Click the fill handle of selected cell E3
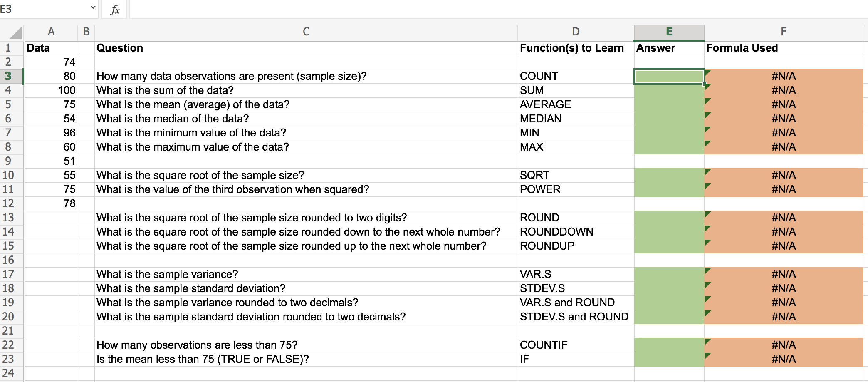 [704, 84]
